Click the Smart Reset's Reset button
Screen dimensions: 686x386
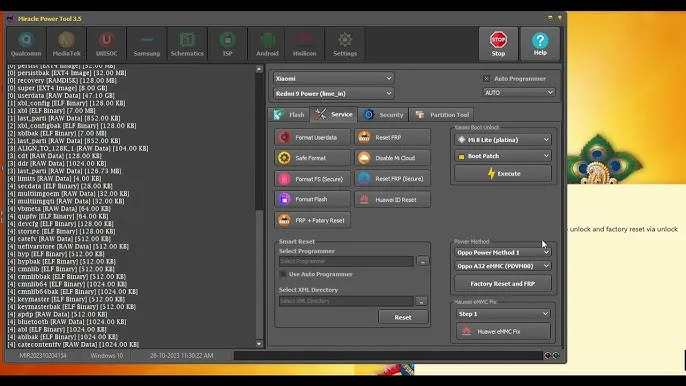[403, 317]
